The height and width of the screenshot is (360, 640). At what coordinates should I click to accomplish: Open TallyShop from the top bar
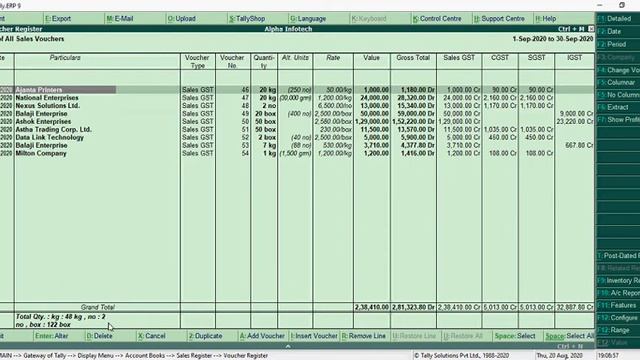[x=247, y=19]
